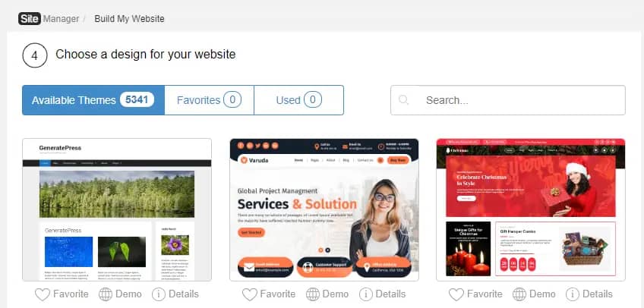
Task: Select the GeneratePress theme thumbnail
Action: coord(117,209)
